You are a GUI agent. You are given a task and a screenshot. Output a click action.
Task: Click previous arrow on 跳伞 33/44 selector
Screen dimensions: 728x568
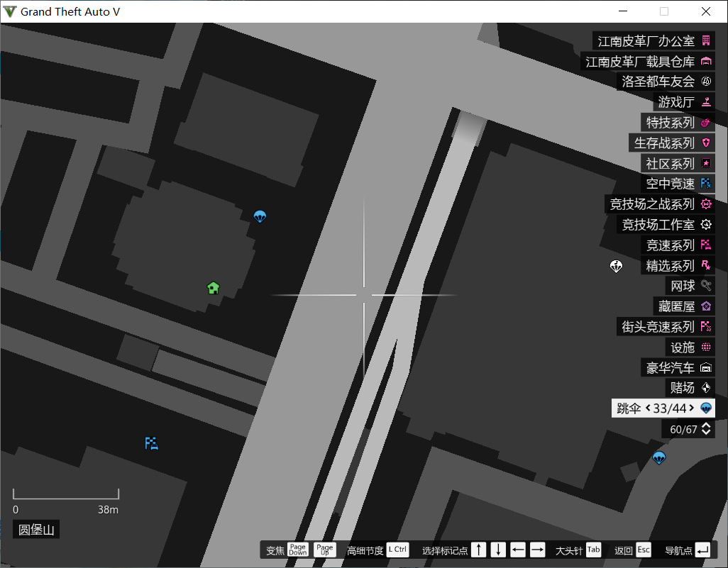click(648, 408)
